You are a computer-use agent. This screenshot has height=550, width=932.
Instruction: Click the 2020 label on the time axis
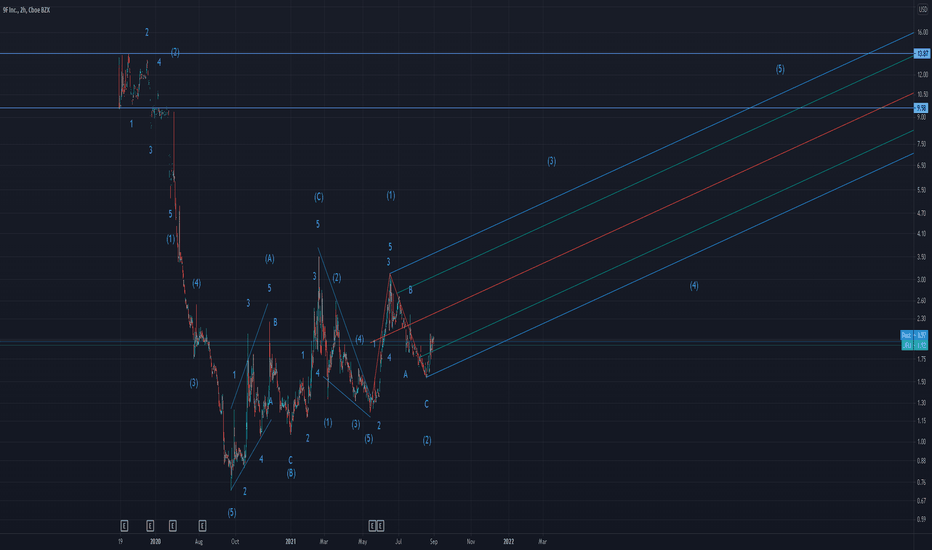click(155, 541)
